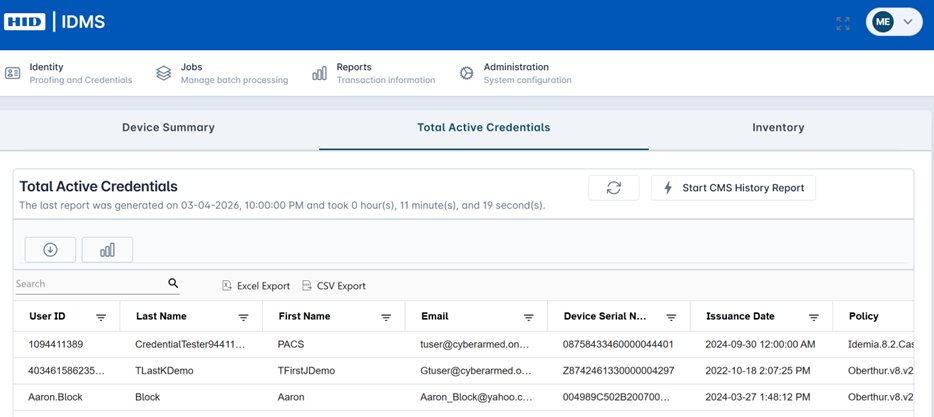This screenshot has height=417, width=934.
Task: Open the Identity menu
Action: pyautogui.click(x=69, y=73)
